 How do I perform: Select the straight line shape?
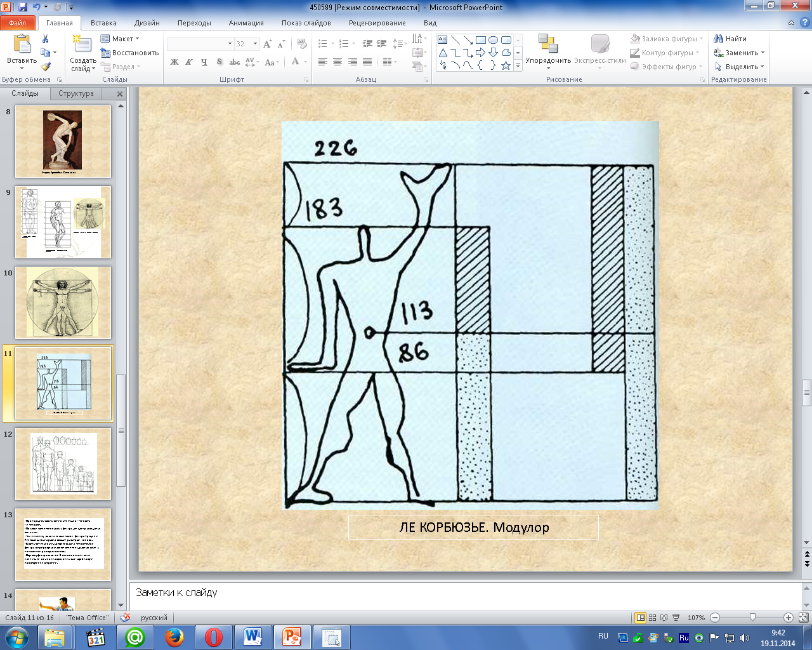pos(455,40)
